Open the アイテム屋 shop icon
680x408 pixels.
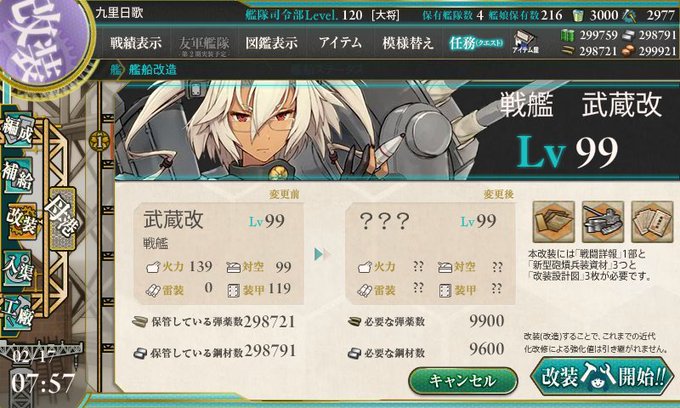526,42
